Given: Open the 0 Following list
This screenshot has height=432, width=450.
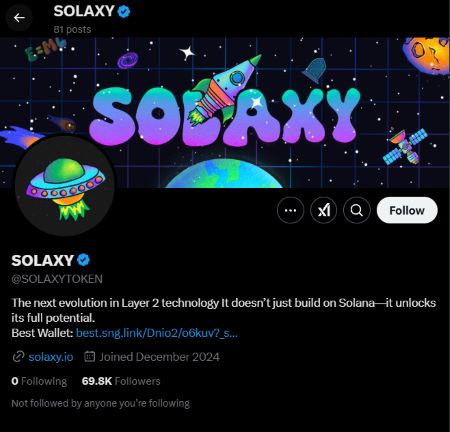Looking at the screenshot, I should [x=39, y=381].
